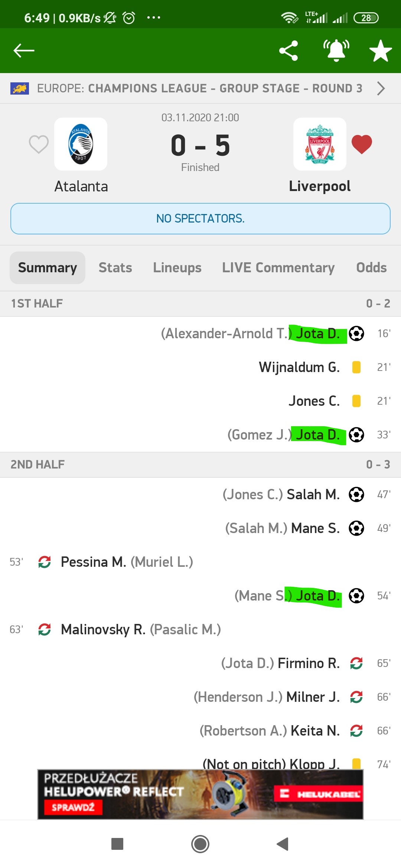The image size is (401, 868).
Task: Select the Odds tab
Action: [371, 268]
